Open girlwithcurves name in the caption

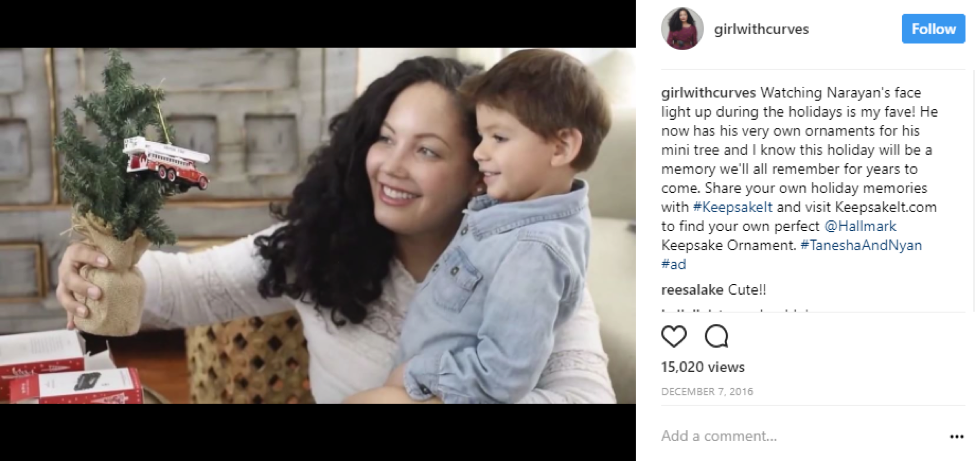tap(708, 93)
